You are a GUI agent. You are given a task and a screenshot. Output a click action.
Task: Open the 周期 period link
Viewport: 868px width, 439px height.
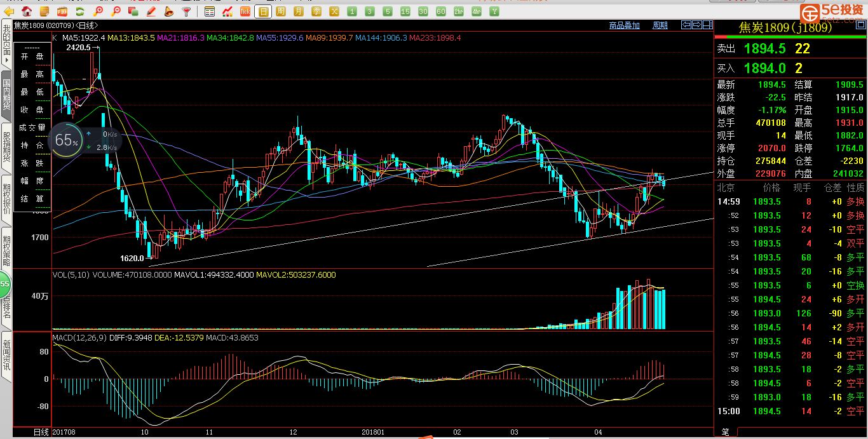660,25
